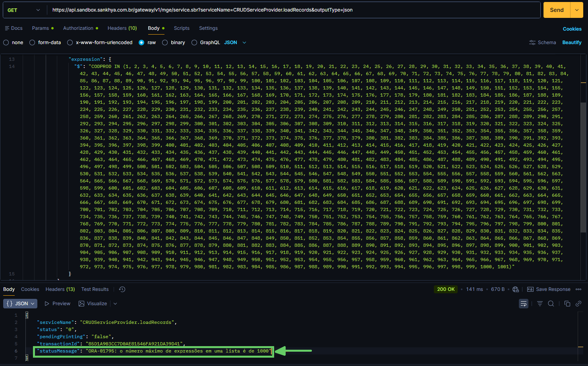Open the Visualize response view
The height and width of the screenshot is (366, 588).
point(93,304)
